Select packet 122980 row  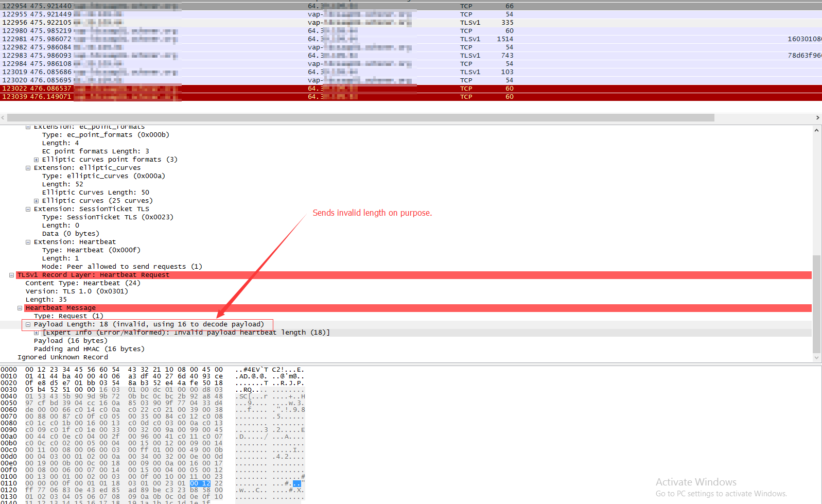tap(411, 31)
